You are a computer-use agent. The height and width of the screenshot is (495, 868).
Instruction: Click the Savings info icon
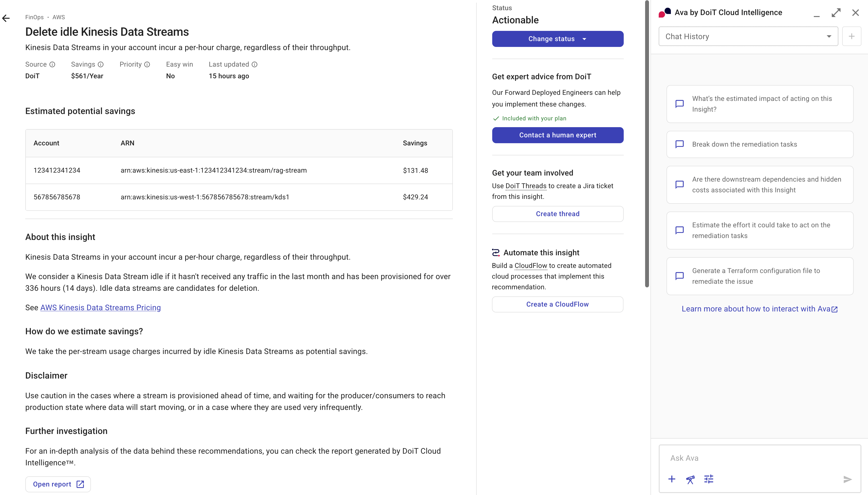click(x=101, y=64)
